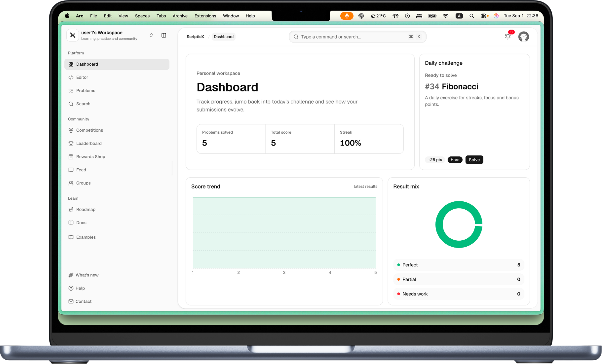
Task: Open the community Feed
Action: click(x=117, y=170)
